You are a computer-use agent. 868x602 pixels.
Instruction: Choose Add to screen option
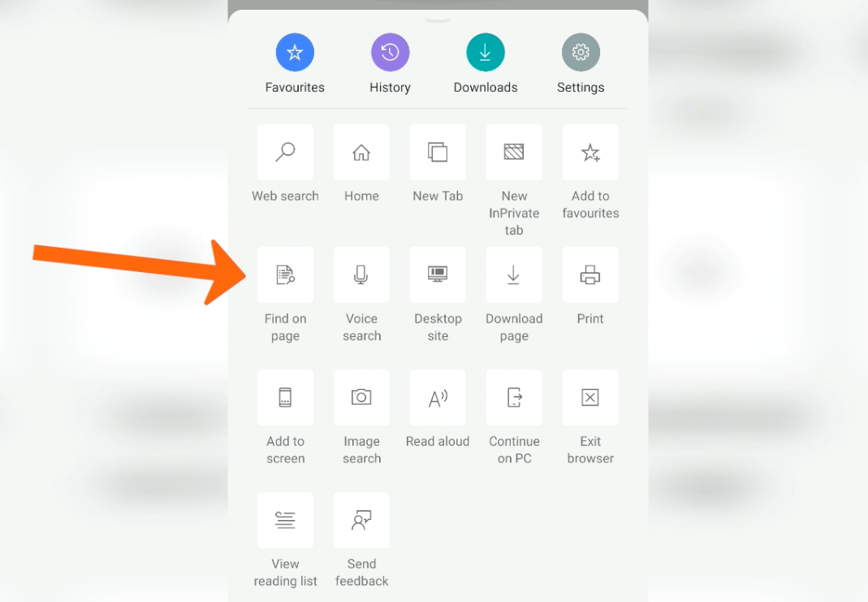pyautogui.click(x=285, y=398)
